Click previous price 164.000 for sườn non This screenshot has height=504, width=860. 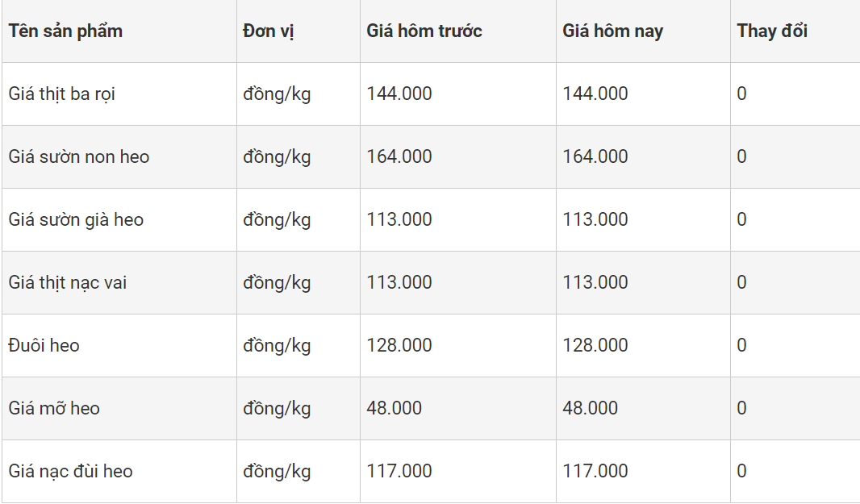click(399, 157)
